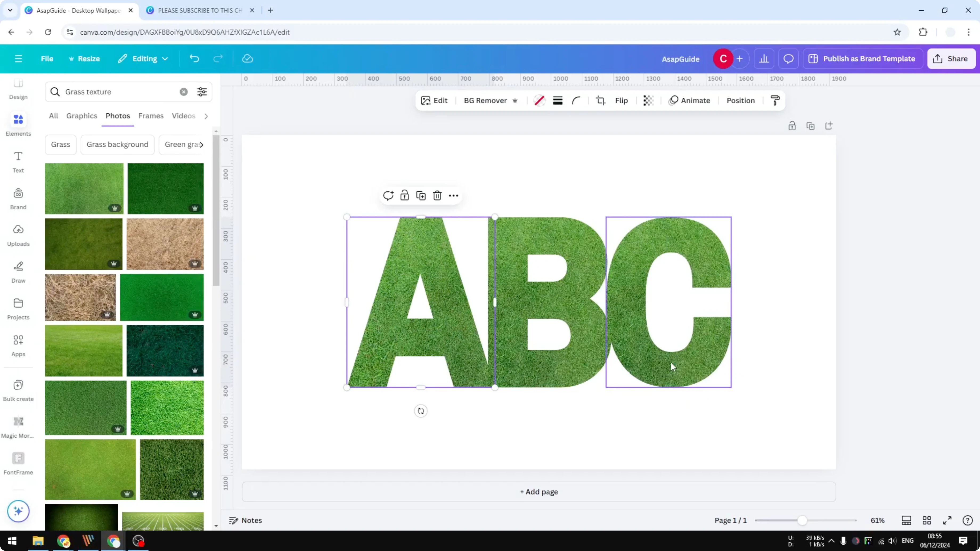The image size is (980, 551).
Task: Open the Crop tool for selected image
Action: (x=600, y=100)
